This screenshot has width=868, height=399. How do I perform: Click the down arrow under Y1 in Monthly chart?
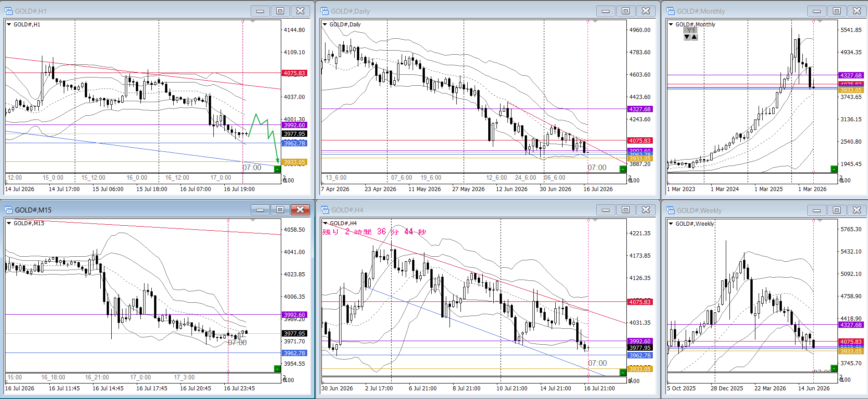click(687, 37)
